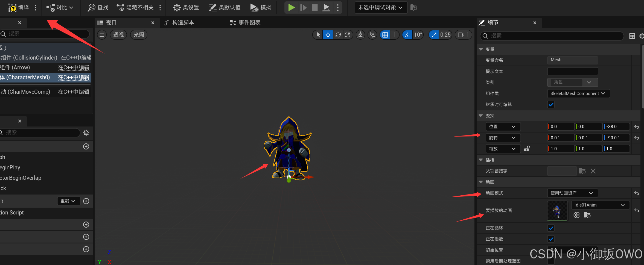This screenshot has width=644, height=265.
Task: Toggle the Playing (正在播放) checkbox
Action: pos(551,239)
